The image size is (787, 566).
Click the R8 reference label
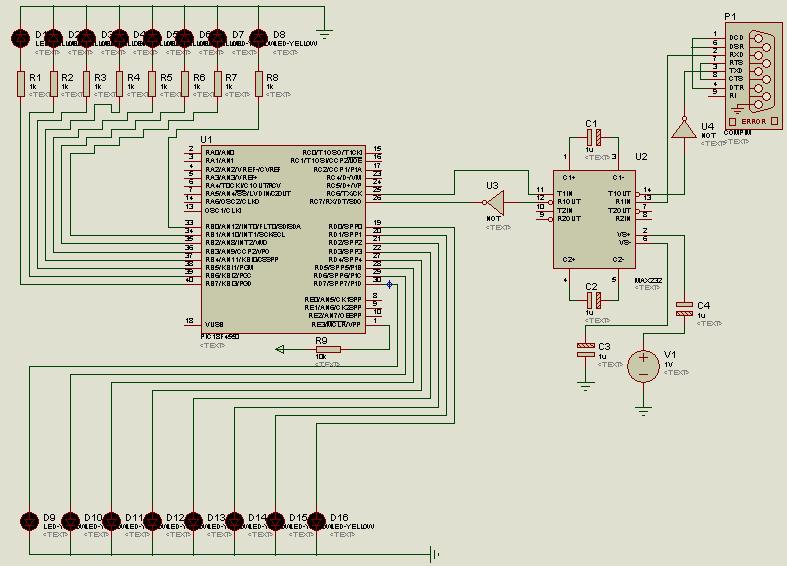(x=272, y=78)
